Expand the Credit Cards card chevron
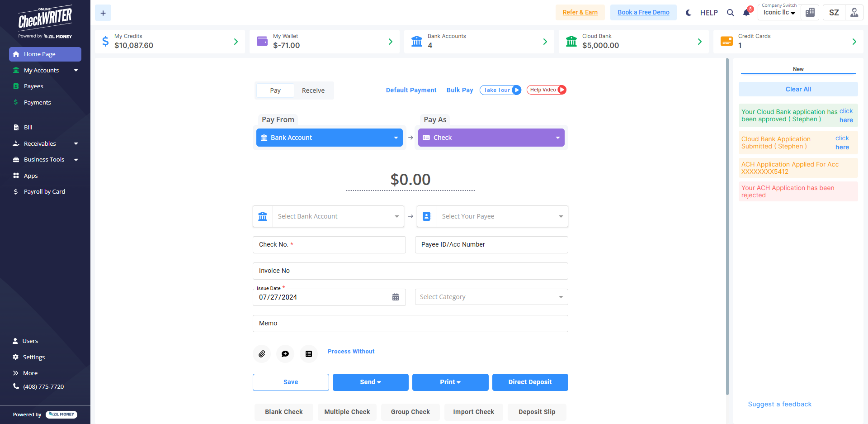 (854, 42)
